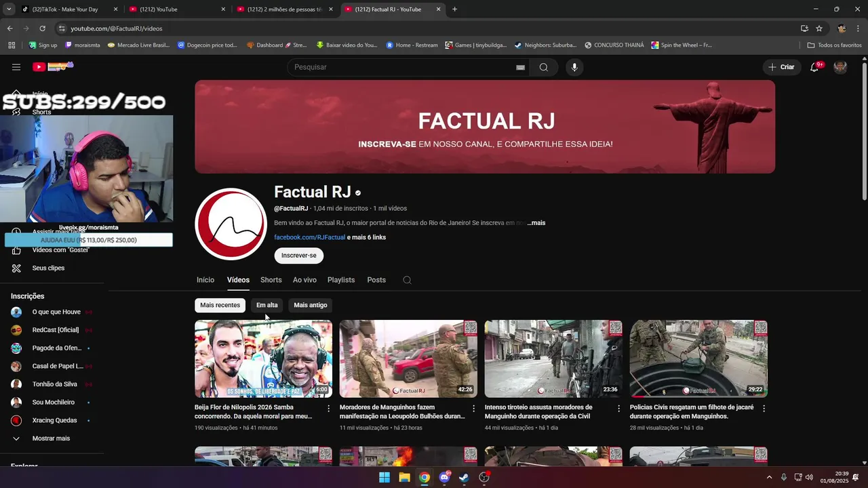868x488 pixels.
Task: Open the Playlists channel tab
Action: 341,280
